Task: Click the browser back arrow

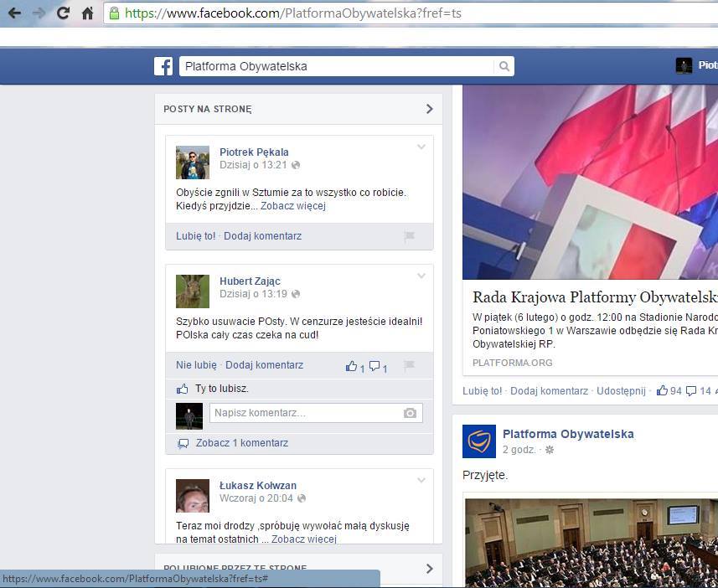Action: (x=14, y=13)
